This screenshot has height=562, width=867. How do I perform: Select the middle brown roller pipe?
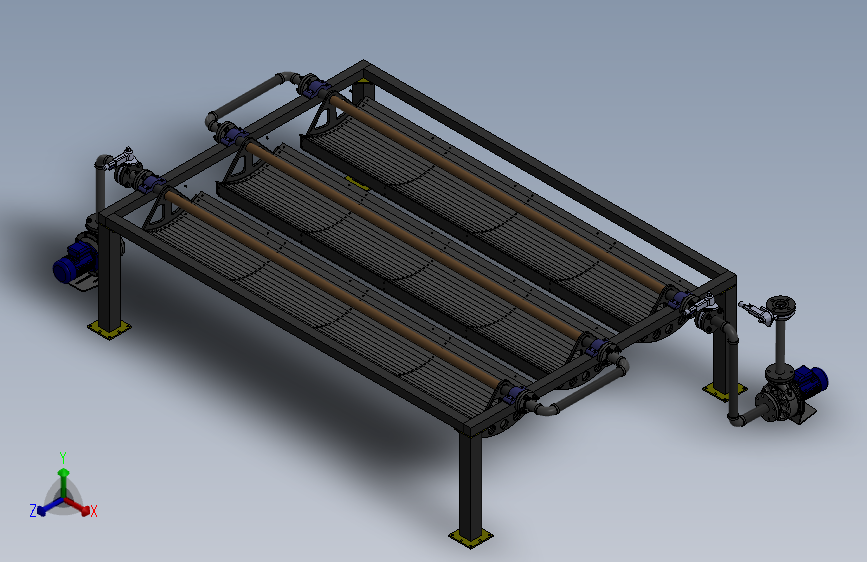414,239
